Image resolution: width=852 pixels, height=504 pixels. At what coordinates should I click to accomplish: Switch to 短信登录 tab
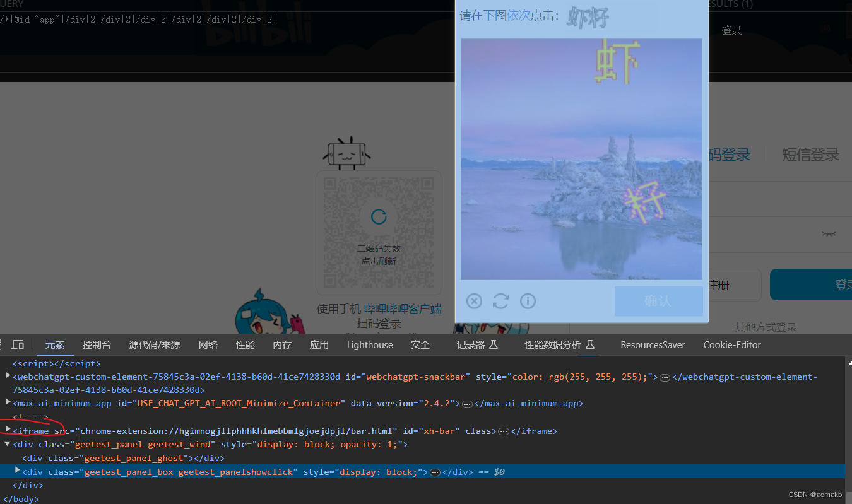tap(810, 155)
